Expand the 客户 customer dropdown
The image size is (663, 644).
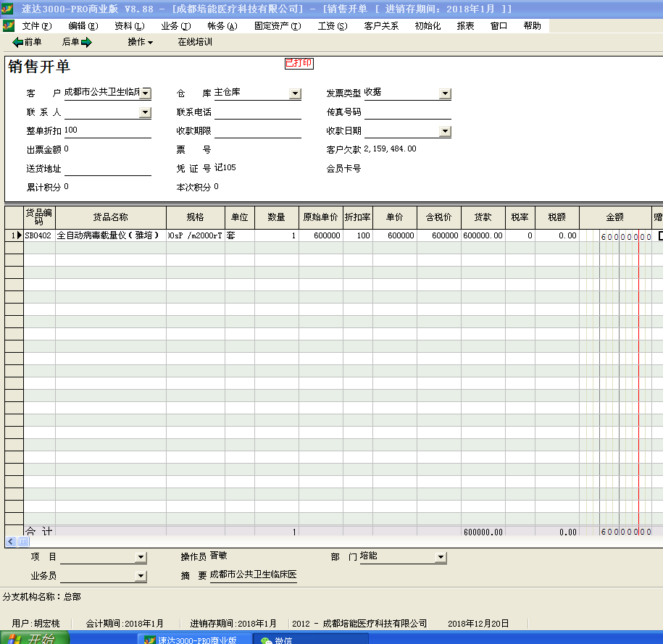click(146, 93)
